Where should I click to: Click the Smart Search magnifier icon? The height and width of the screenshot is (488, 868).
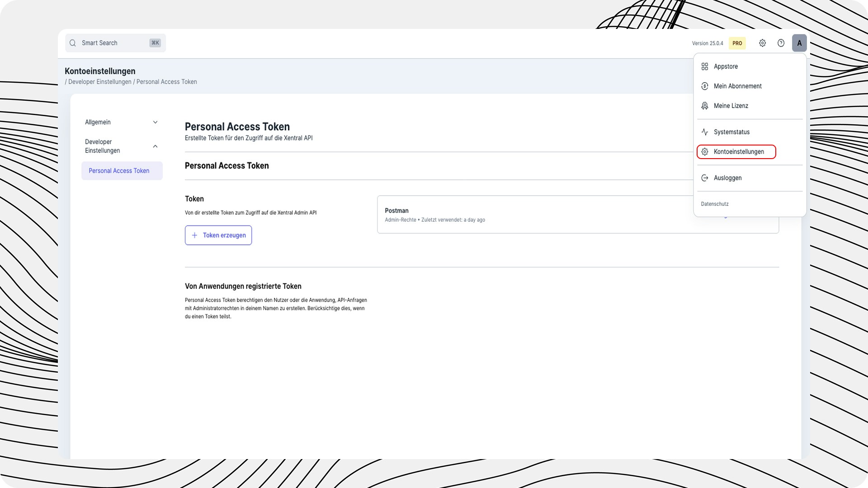(x=72, y=43)
